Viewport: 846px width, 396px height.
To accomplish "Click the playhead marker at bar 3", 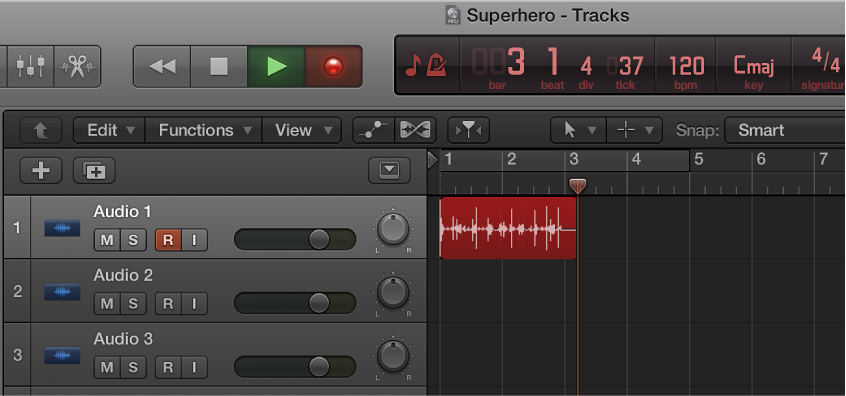I will pos(577,186).
